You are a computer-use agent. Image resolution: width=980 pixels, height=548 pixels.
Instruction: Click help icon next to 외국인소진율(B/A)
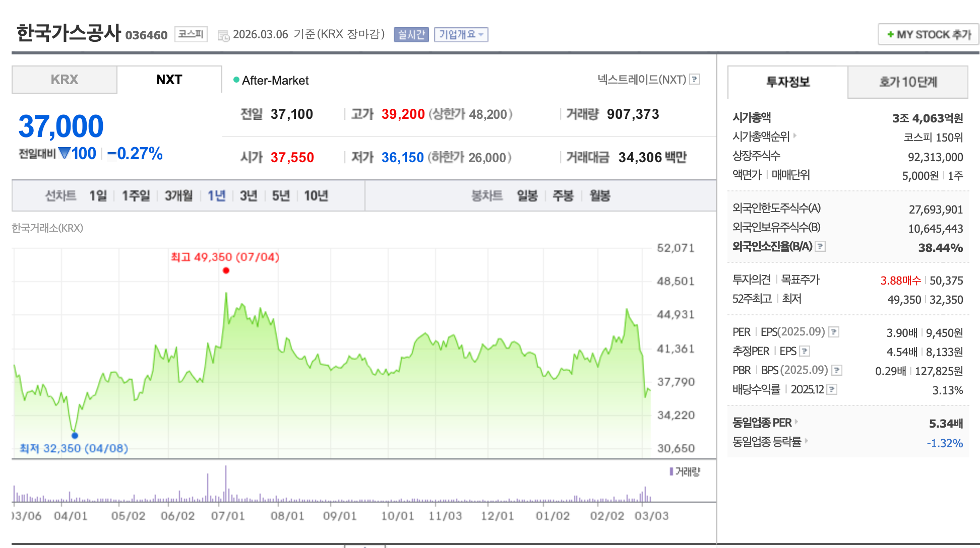tap(820, 246)
